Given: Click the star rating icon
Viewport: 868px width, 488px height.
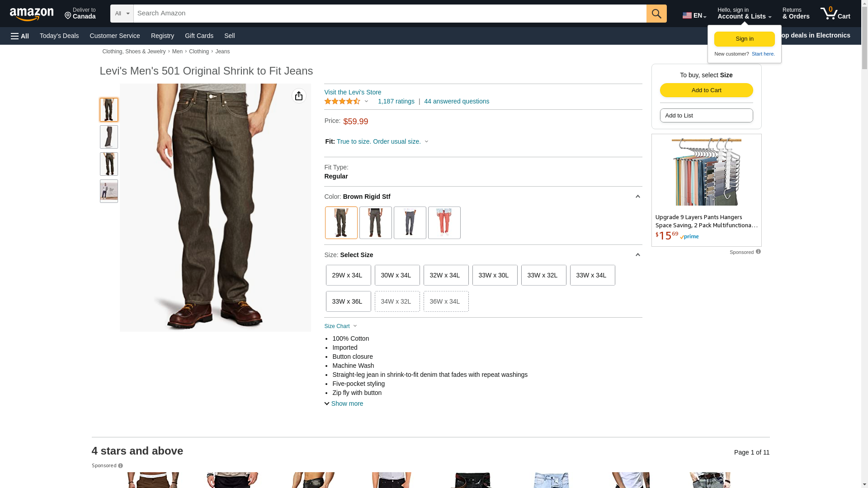Looking at the screenshot, I should 342,101.
